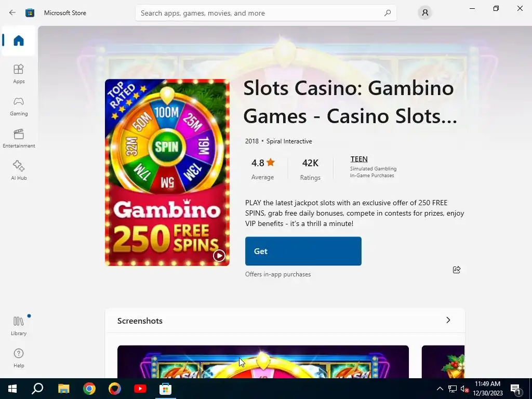Go to the Home section in the sidebar
532x399 pixels.
(x=19, y=41)
